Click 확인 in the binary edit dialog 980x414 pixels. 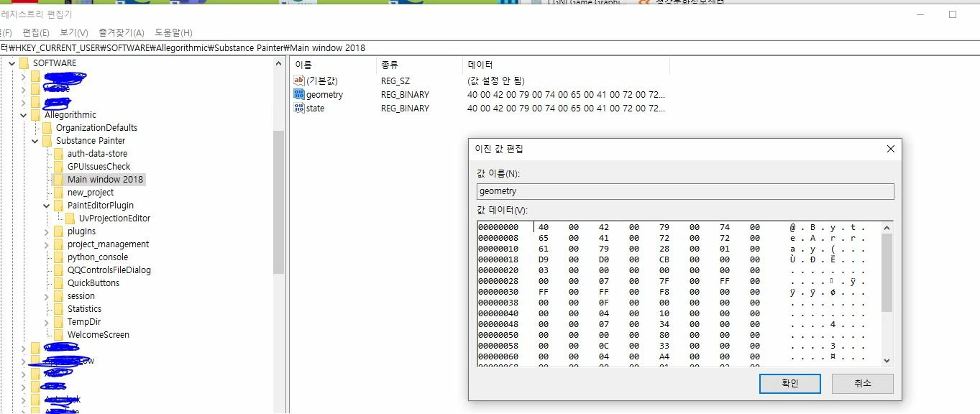click(790, 383)
